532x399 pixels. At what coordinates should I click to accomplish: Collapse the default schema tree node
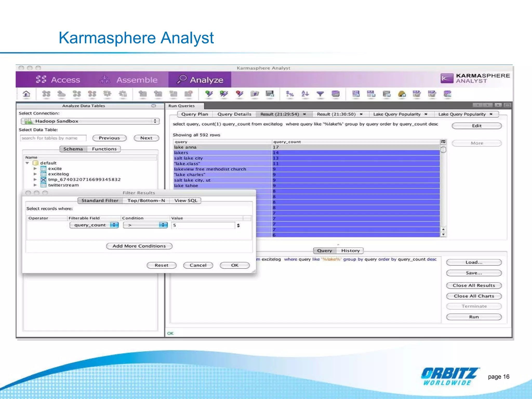27,163
